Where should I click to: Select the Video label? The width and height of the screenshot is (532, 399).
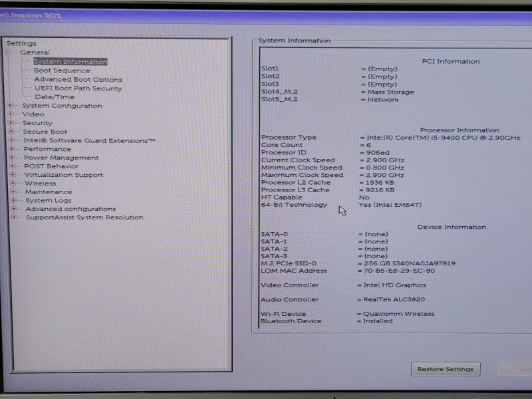click(33, 114)
